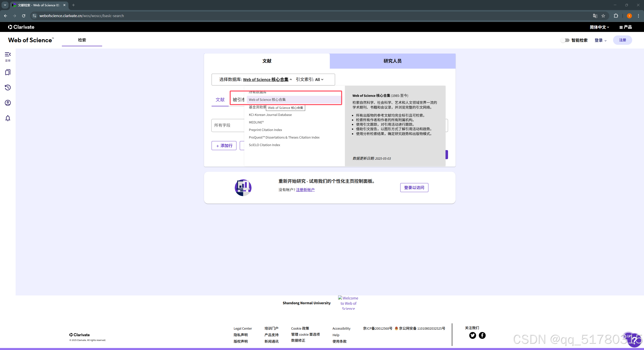Open search history clock icon
Viewport: 644px width, 350px height.
click(8, 87)
